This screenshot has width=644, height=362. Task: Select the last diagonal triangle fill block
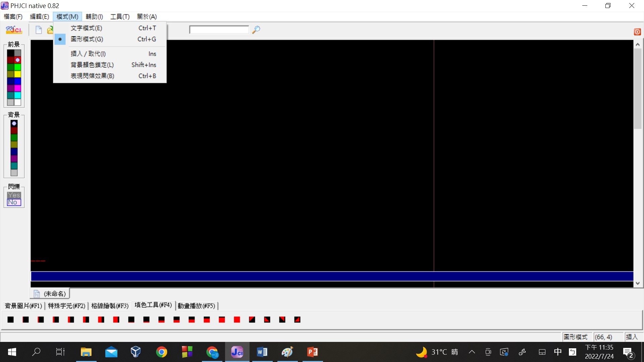pyautogui.click(x=297, y=319)
